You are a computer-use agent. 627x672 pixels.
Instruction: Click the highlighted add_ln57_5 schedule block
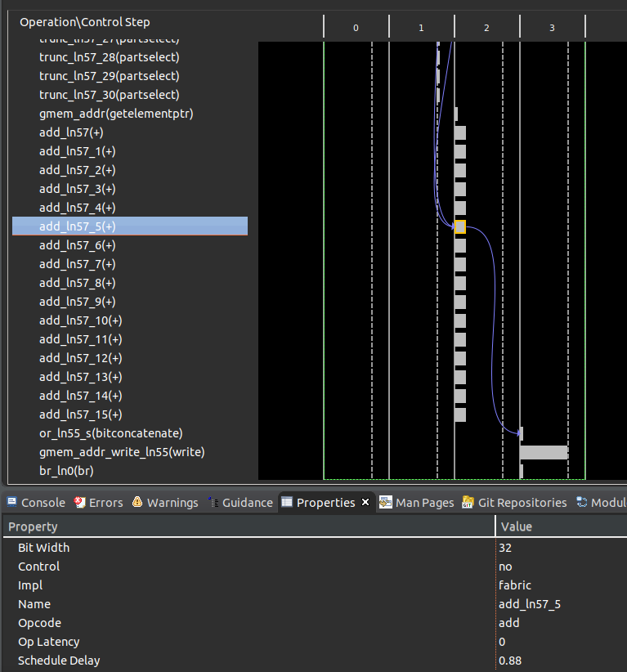pyautogui.click(x=459, y=226)
